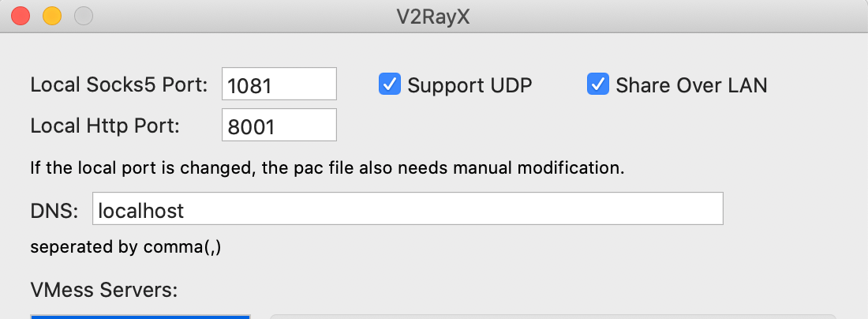This screenshot has width=868, height=319.
Task: Click the V2RayX window title
Action: (x=436, y=15)
